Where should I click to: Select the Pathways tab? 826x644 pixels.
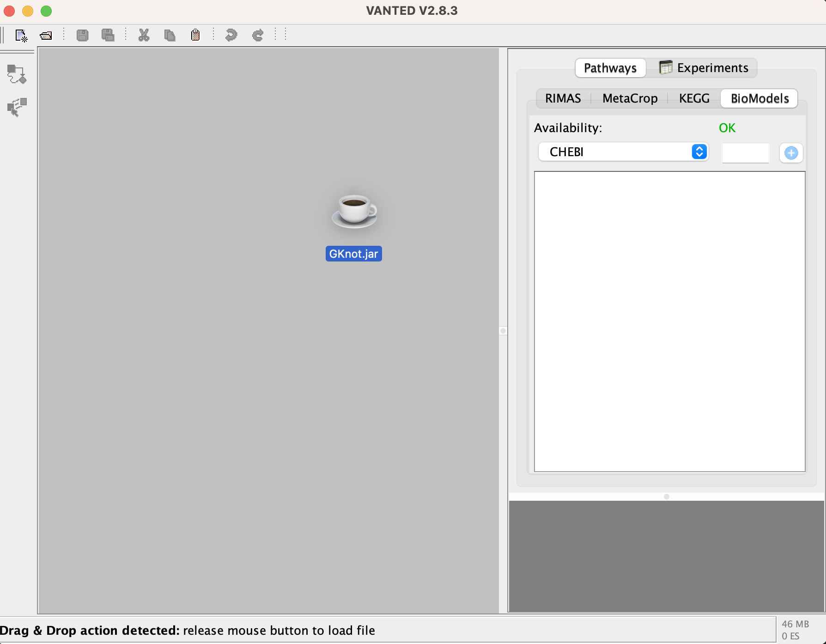tap(610, 68)
